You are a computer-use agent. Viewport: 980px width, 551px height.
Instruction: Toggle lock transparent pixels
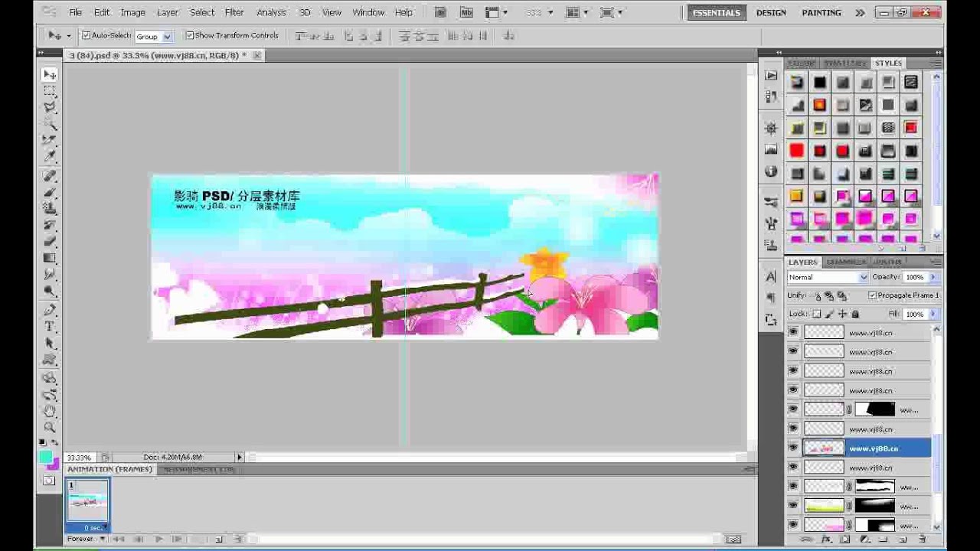[x=817, y=314]
